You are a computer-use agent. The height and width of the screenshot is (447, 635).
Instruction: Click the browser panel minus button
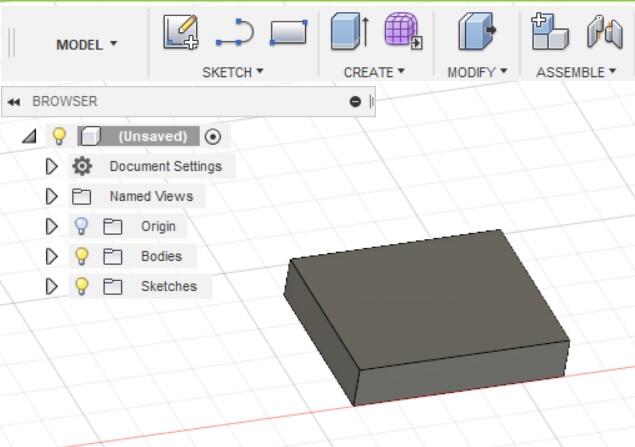click(x=355, y=102)
